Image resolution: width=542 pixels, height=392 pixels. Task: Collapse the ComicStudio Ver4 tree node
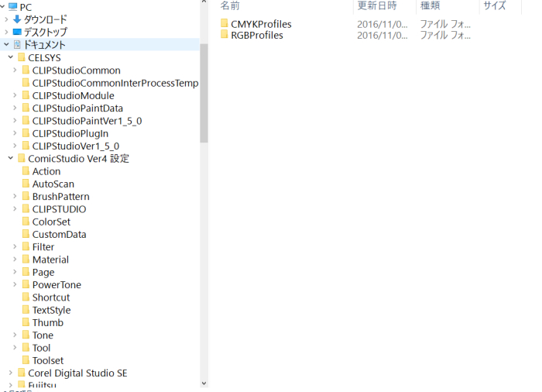click(10, 159)
